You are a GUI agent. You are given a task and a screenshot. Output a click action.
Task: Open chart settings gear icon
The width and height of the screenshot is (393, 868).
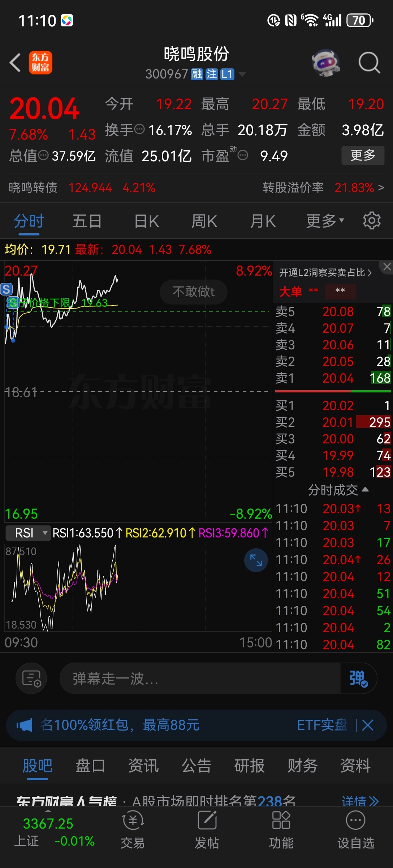[372, 221]
